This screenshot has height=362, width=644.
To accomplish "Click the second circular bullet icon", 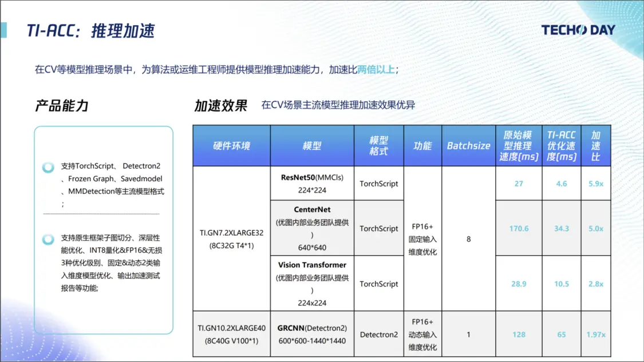I will coord(49,238).
